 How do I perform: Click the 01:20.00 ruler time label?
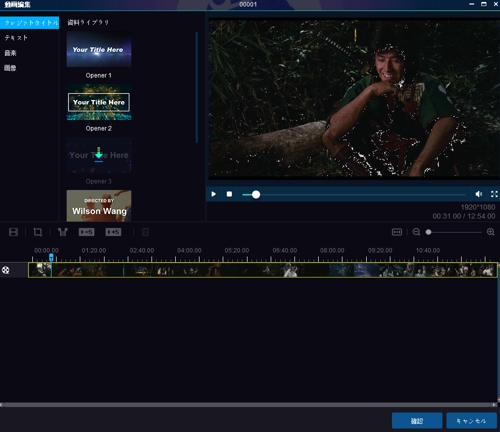(x=94, y=250)
